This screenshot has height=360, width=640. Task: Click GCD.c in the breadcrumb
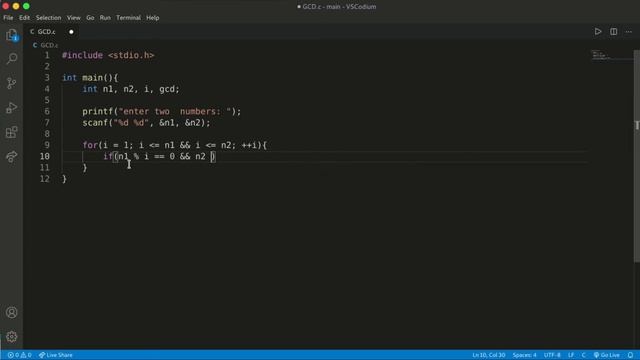point(49,45)
